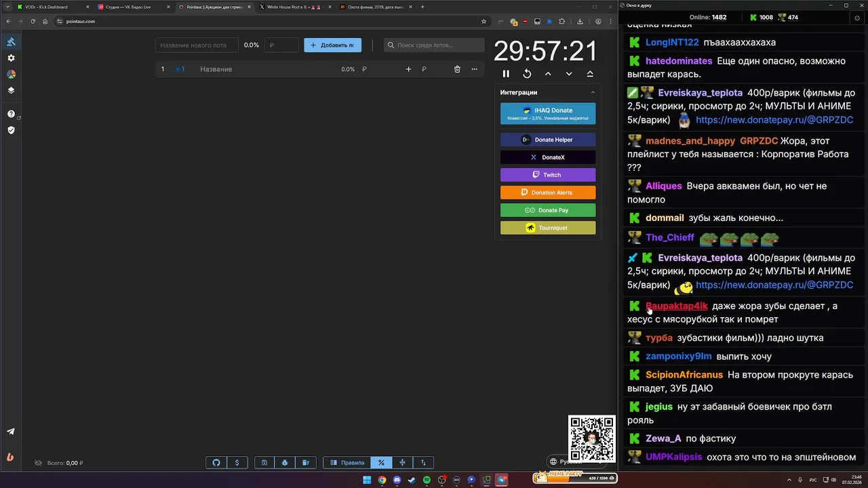This screenshot has height=488, width=868.
Task: Click the plus icon in the lot row
Action: pos(408,69)
